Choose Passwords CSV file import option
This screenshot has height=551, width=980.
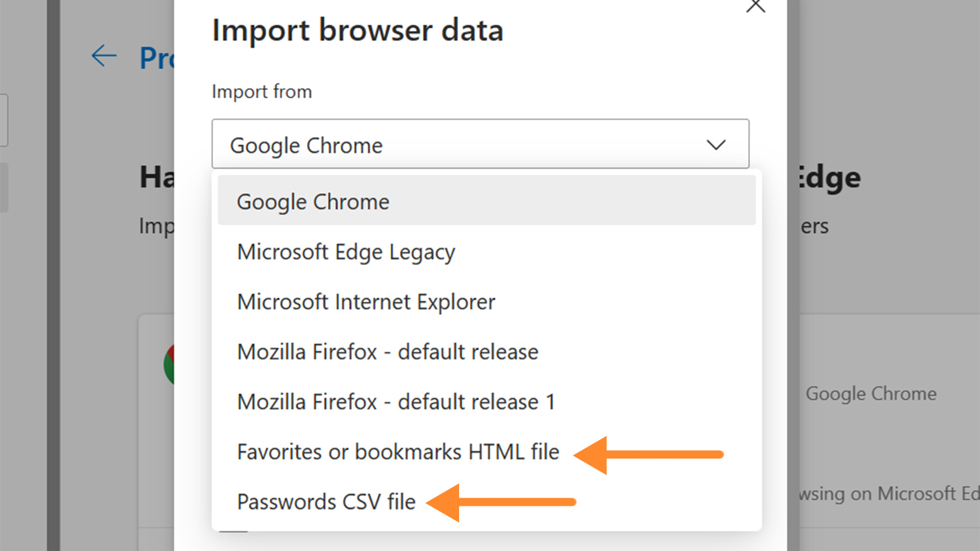click(x=325, y=501)
